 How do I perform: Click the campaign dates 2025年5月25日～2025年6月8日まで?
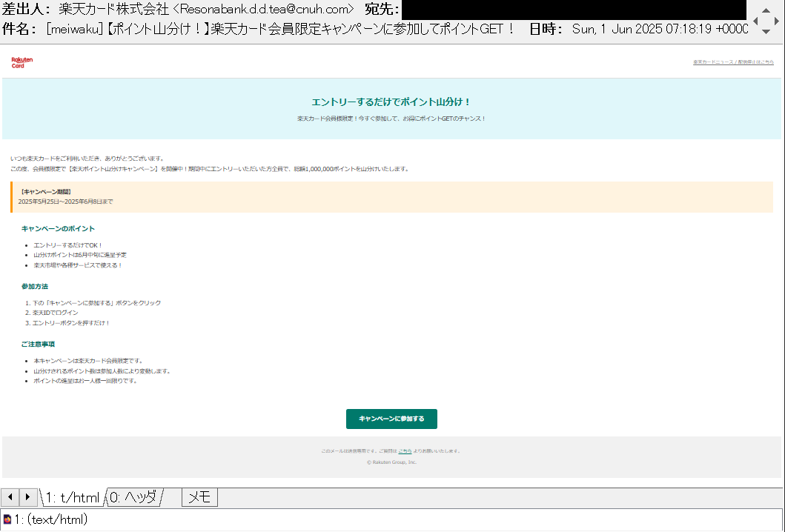pyautogui.click(x=65, y=202)
